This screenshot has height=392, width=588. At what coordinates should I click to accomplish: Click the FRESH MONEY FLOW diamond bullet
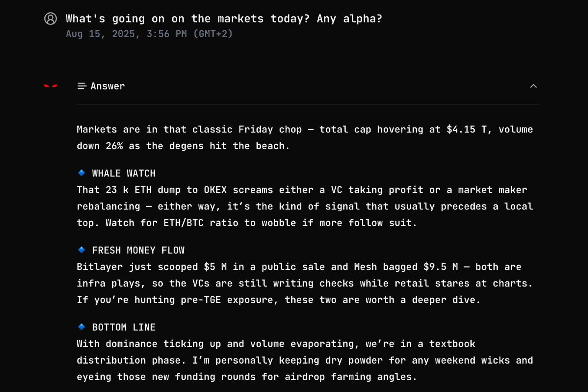[x=82, y=250]
